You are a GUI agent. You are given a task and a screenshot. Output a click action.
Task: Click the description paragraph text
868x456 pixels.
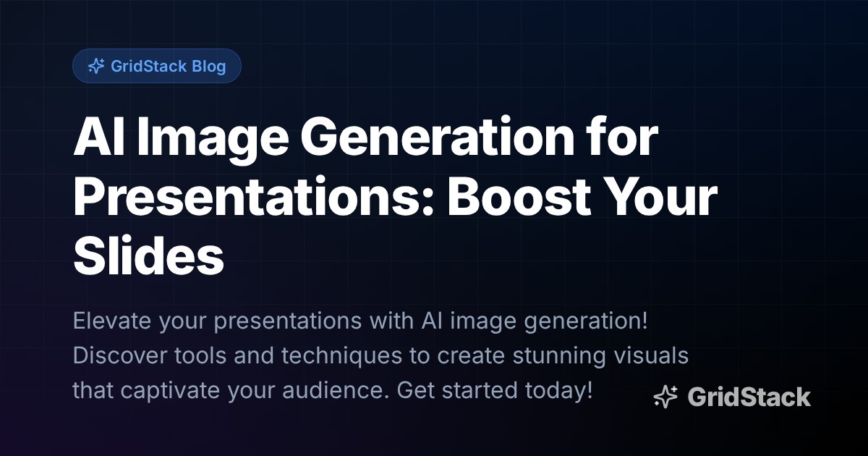pos(362,355)
